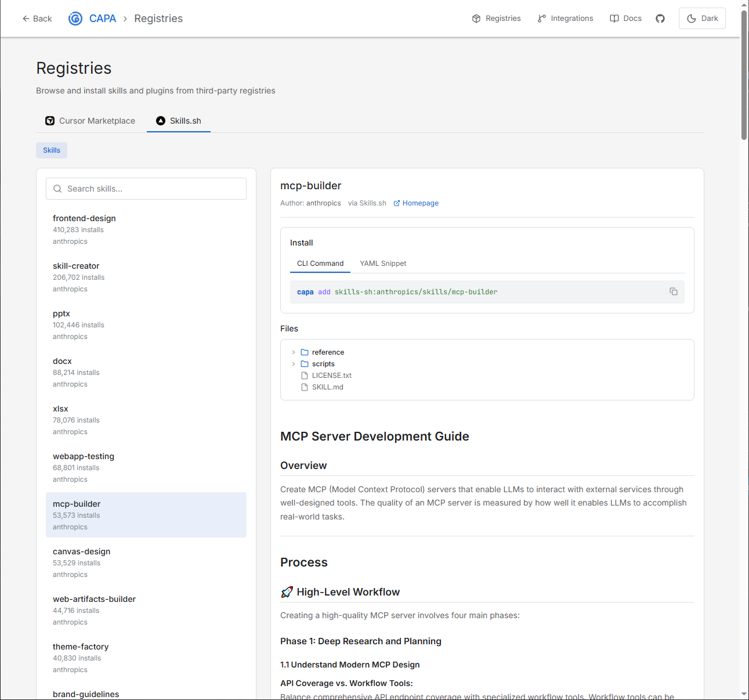
Task: Click the reference folder name
Action: 328,352
